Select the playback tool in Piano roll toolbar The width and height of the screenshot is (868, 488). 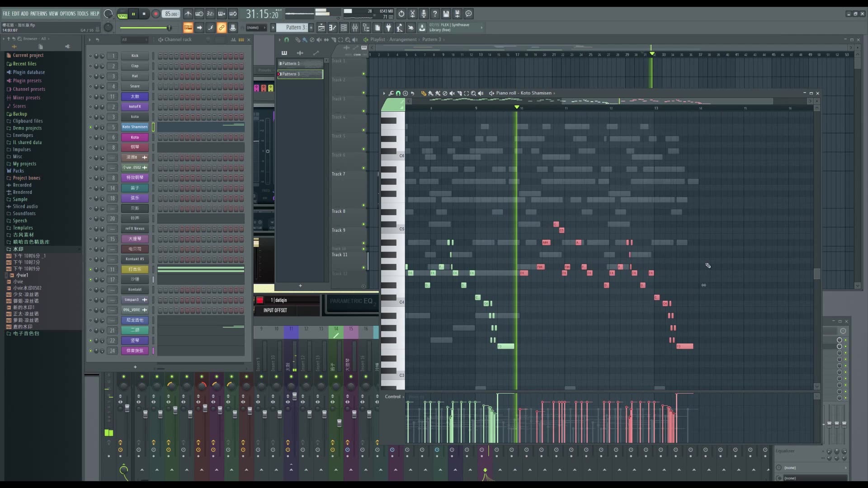[481, 93]
